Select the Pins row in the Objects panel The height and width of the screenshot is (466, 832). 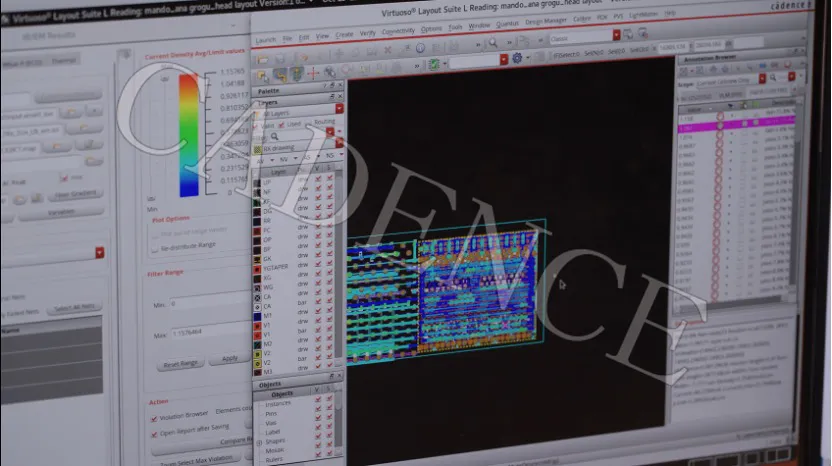pyautogui.click(x=294, y=413)
